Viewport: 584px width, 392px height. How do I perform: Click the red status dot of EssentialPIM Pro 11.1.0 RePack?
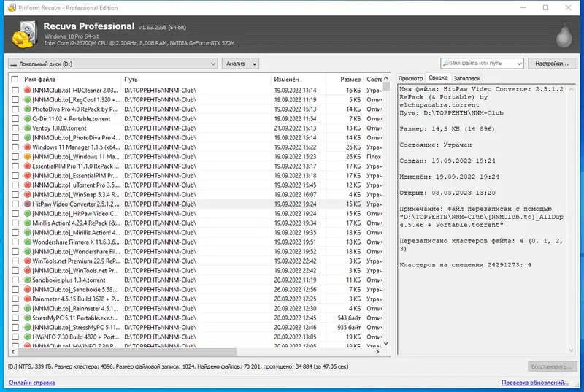[x=27, y=166]
